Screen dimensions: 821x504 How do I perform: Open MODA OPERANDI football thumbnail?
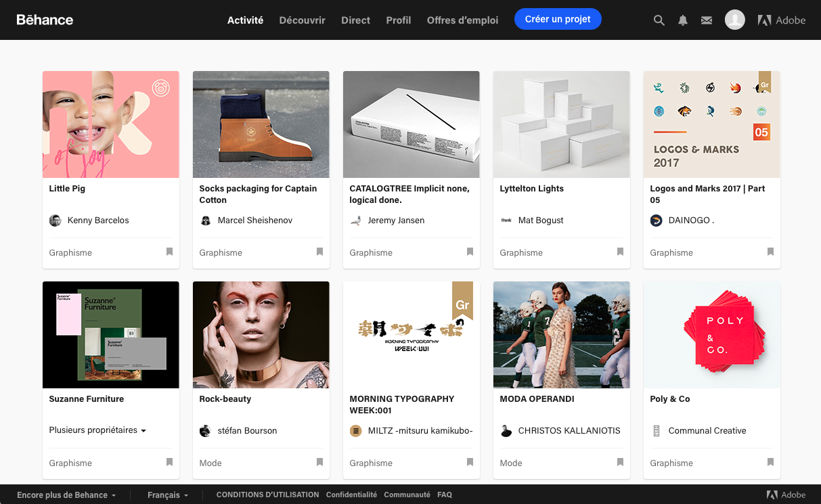pyautogui.click(x=562, y=335)
